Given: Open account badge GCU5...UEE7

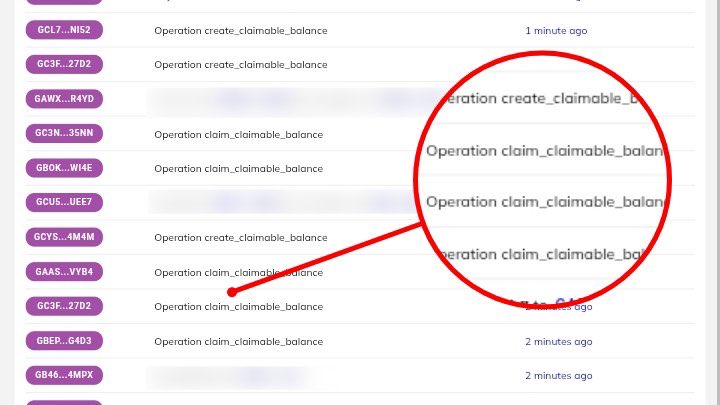Looking at the screenshot, I should [64, 202].
